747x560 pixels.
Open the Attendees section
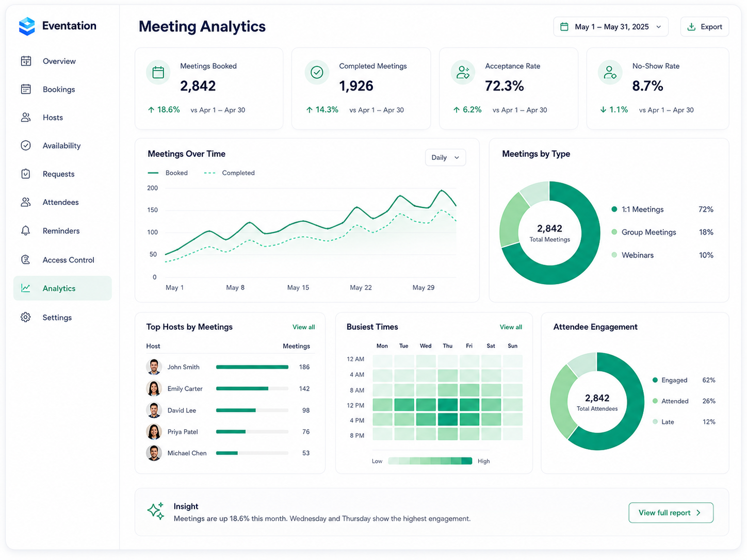[x=62, y=202]
